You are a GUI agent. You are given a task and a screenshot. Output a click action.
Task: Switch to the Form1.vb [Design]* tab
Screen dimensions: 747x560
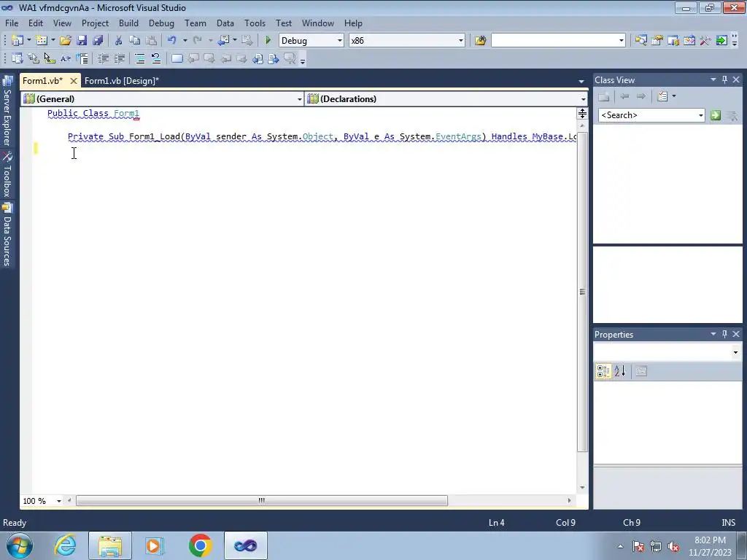click(x=122, y=81)
